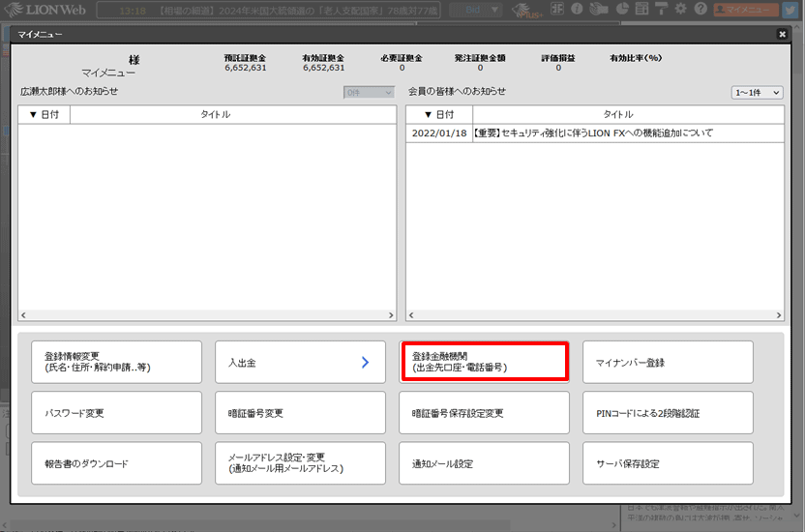The width and height of the screenshot is (805, 532).
Task: Open 登録情報変更 (氏名・住所・解約申請) button
Action: [x=116, y=362]
